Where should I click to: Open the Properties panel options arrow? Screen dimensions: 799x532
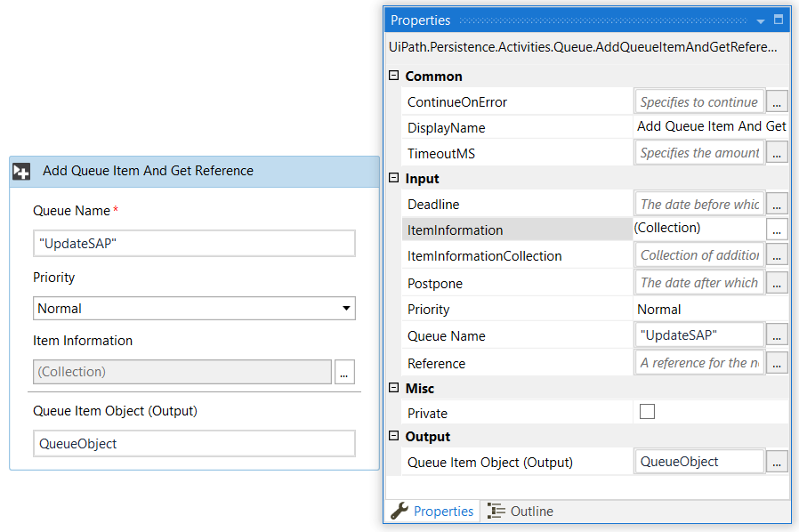760,20
